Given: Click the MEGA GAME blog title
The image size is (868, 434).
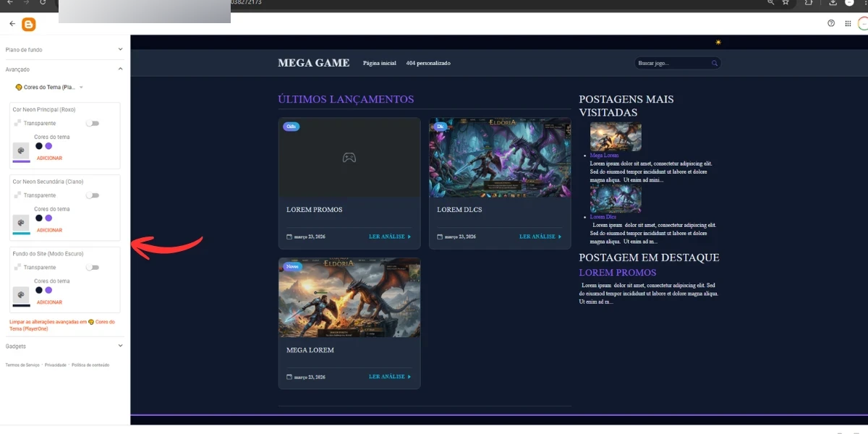Looking at the screenshot, I should click(314, 63).
